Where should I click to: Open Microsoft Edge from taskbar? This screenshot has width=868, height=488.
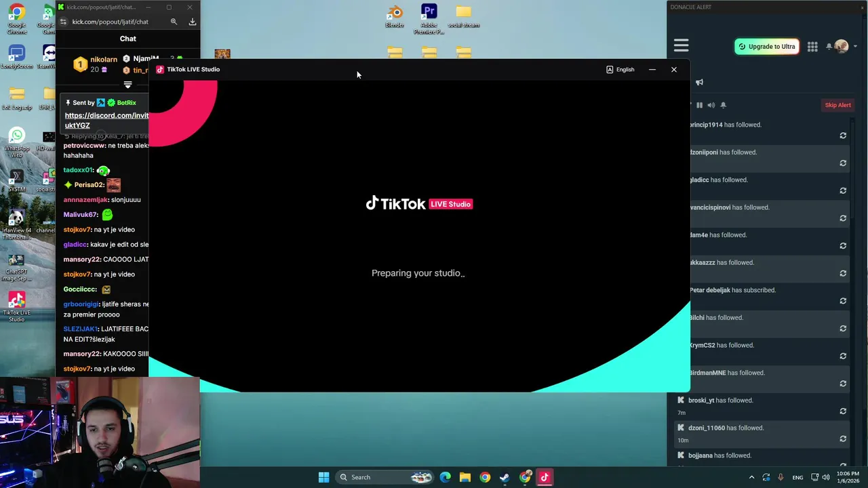point(445,477)
